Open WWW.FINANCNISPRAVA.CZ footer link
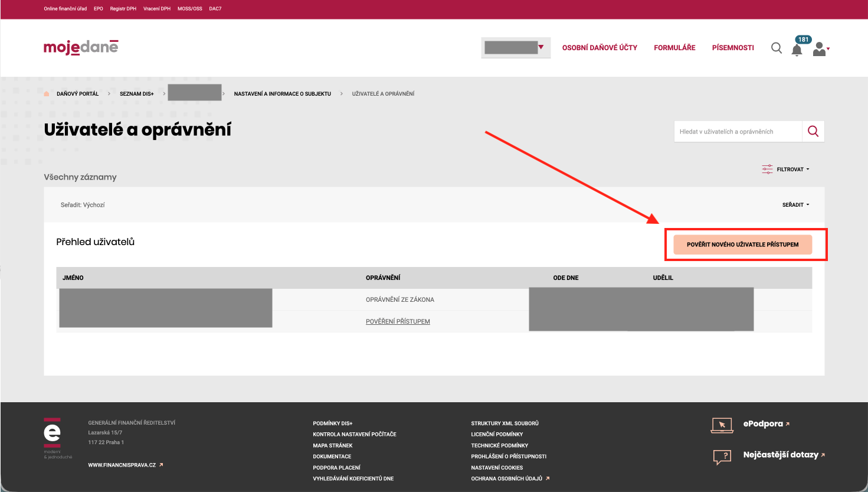The height and width of the screenshot is (492, 868). [126, 465]
